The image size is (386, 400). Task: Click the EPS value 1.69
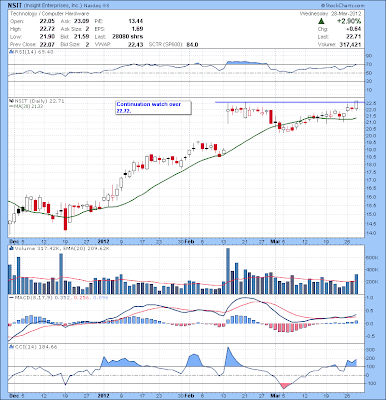[x=138, y=29]
